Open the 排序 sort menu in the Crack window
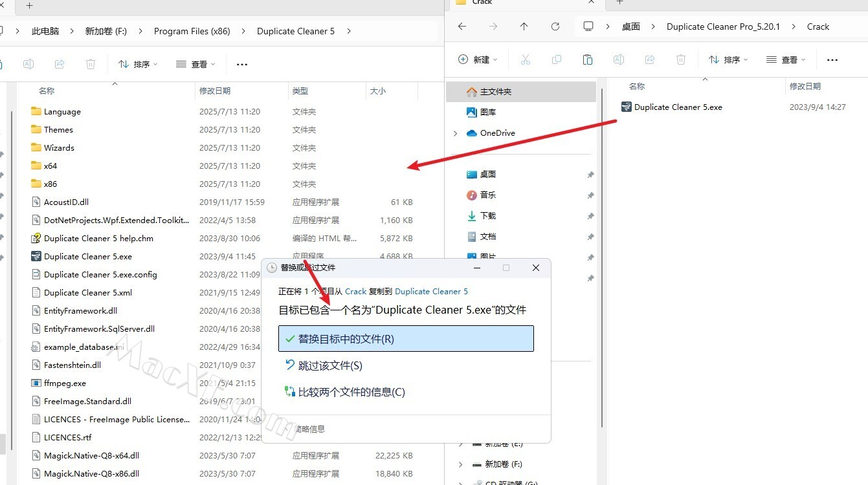The width and height of the screenshot is (868, 485). click(x=728, y=59)
